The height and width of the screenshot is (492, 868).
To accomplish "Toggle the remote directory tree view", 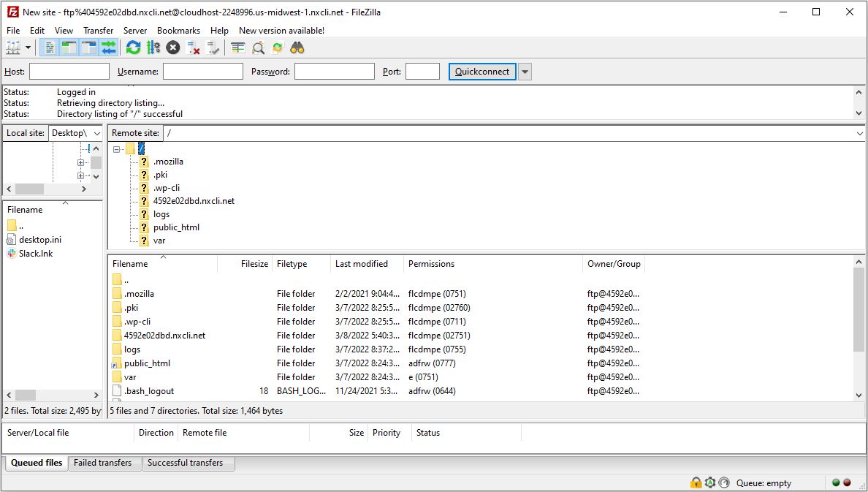I will (x=88, y=48).
